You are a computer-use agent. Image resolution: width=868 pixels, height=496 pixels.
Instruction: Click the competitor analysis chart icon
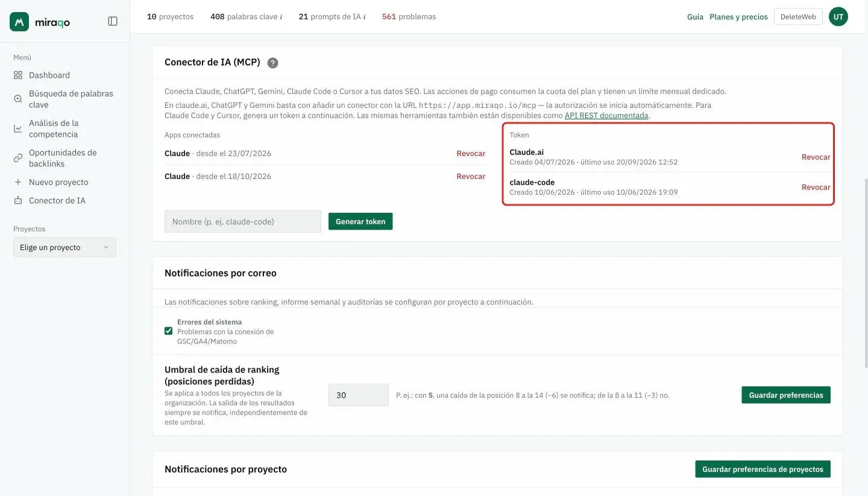[18, 128]
